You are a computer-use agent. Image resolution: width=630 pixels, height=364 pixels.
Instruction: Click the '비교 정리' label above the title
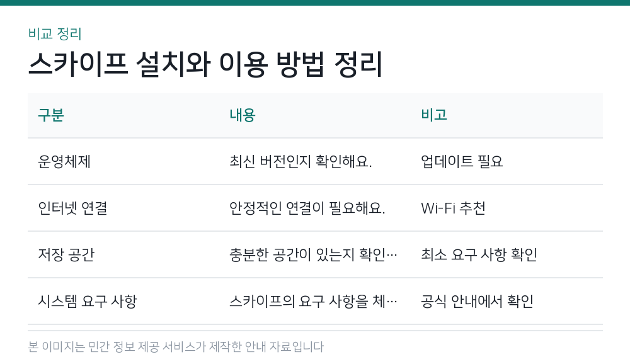(55, 34)
